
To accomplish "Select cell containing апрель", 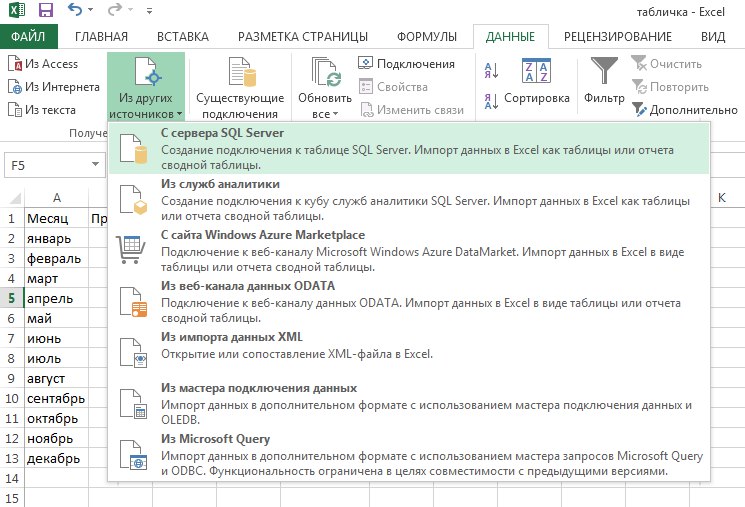I will [x=57, y=298].
